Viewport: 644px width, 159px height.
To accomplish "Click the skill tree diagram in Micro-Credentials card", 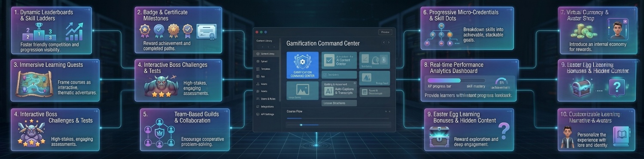I will 441,34.
